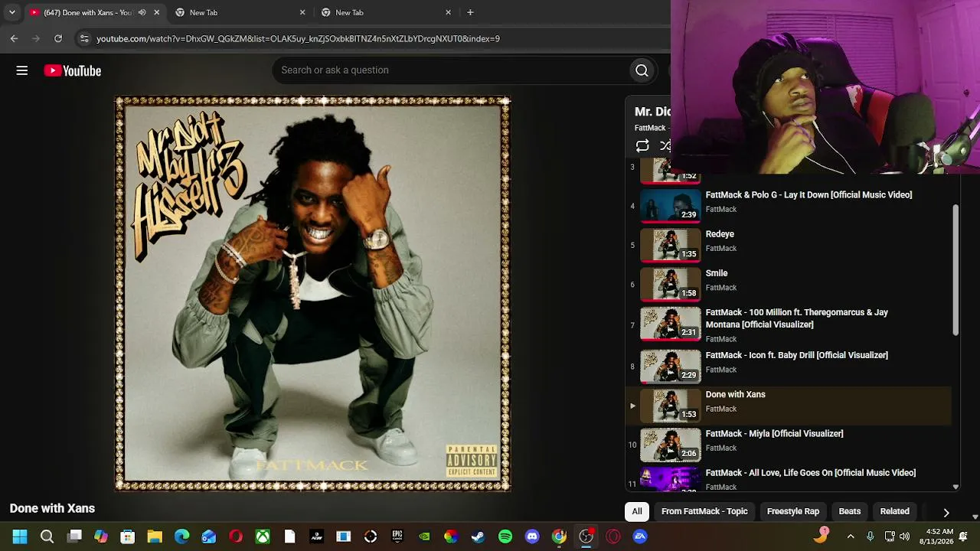Screen dimensions: 980x551
Task: Switch to Chrome on the taskbar
Action: click(x=559, y=536)
